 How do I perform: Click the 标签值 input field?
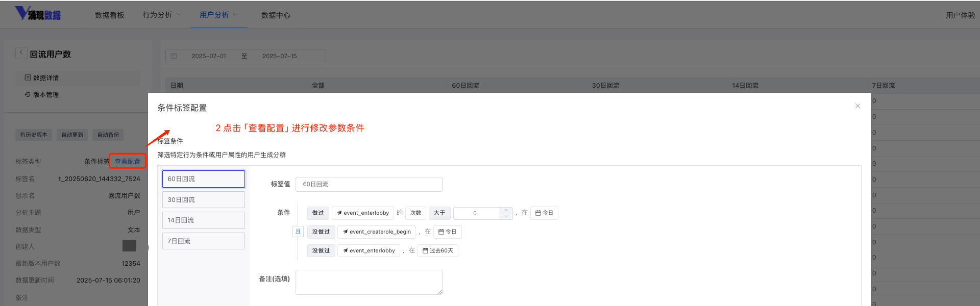click(x=369, y=184)
